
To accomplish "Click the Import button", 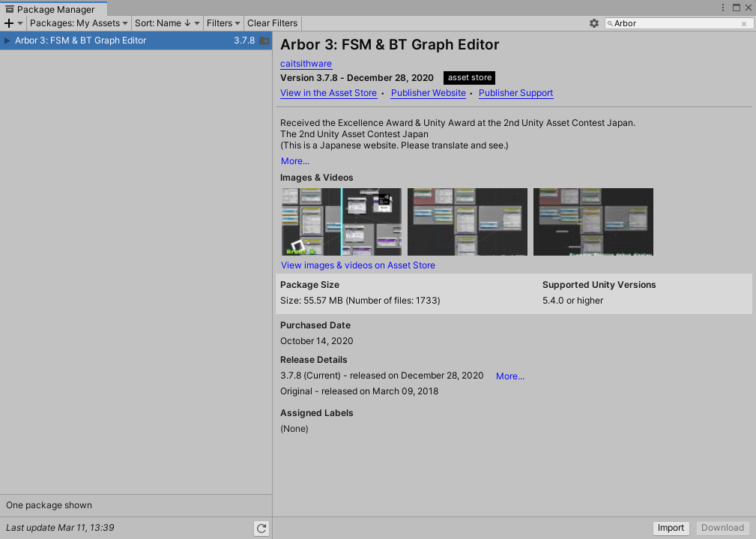I will 671,528.
